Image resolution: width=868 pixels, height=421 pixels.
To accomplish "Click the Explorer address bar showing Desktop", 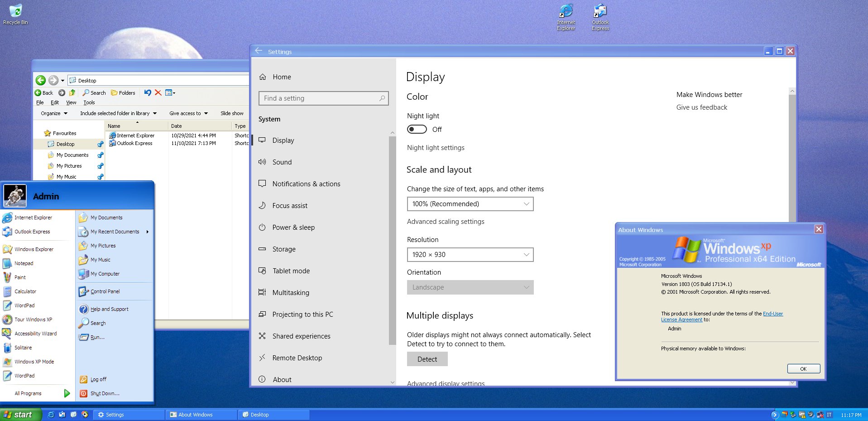I will (x=158, y=80).
